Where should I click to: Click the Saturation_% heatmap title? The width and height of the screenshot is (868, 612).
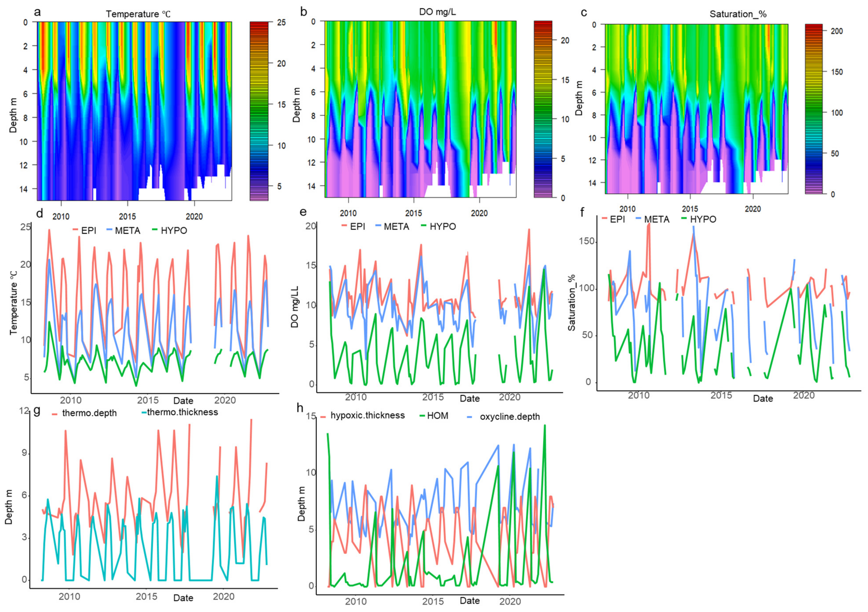[738, 14]
